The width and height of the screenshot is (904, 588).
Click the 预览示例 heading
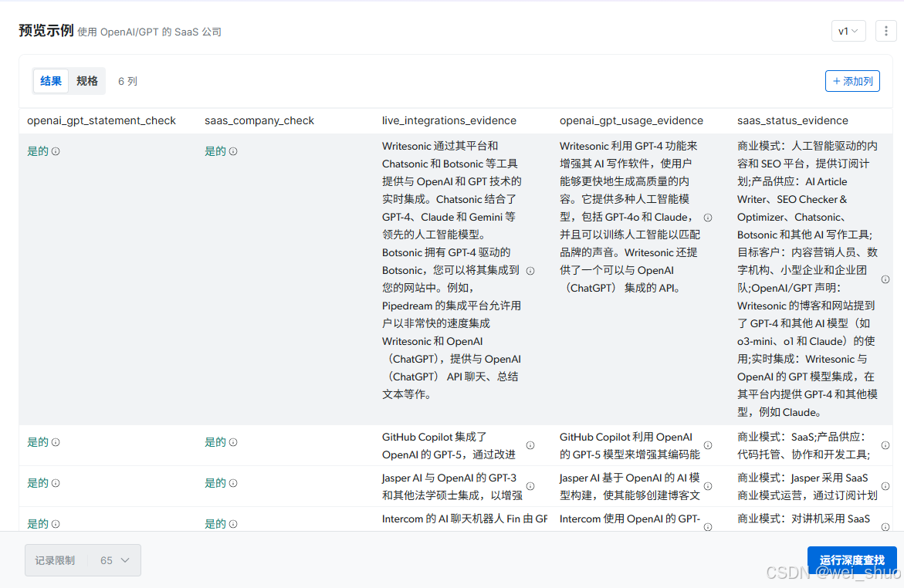tap(46, 31)
